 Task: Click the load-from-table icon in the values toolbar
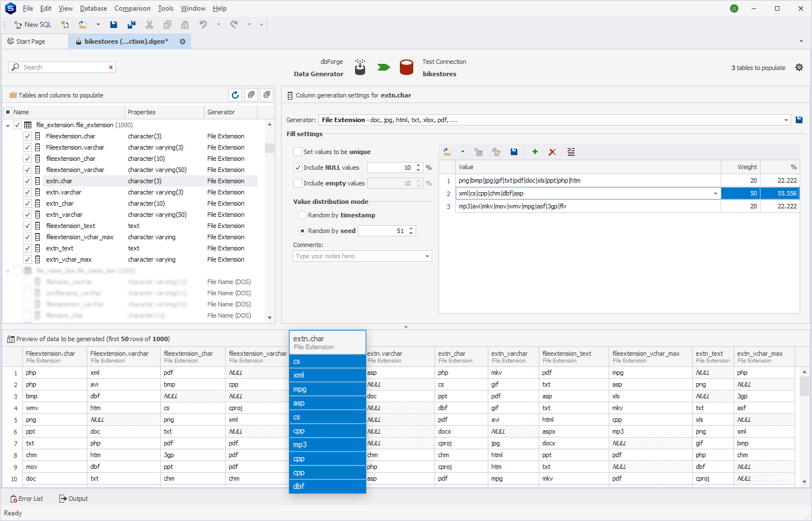coord(478,152)
